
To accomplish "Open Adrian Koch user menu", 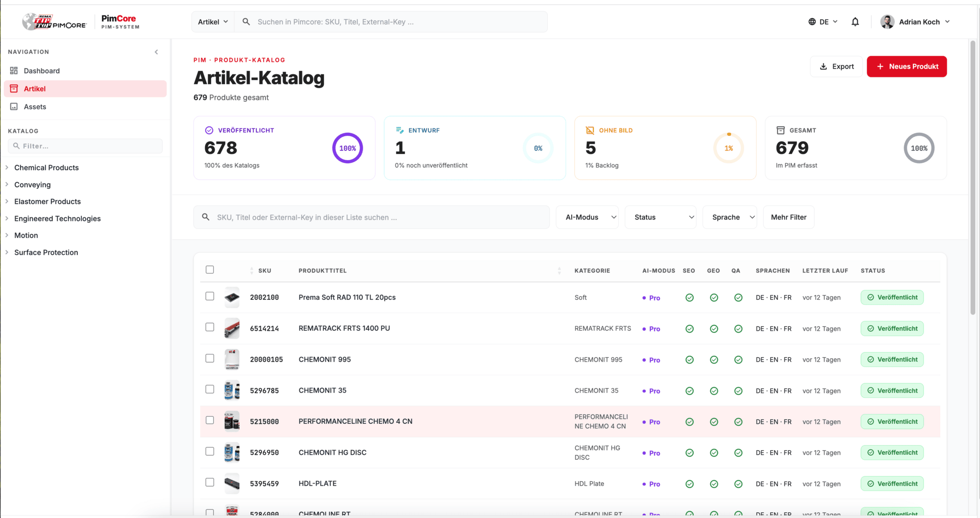I will (x=915, y=22).
